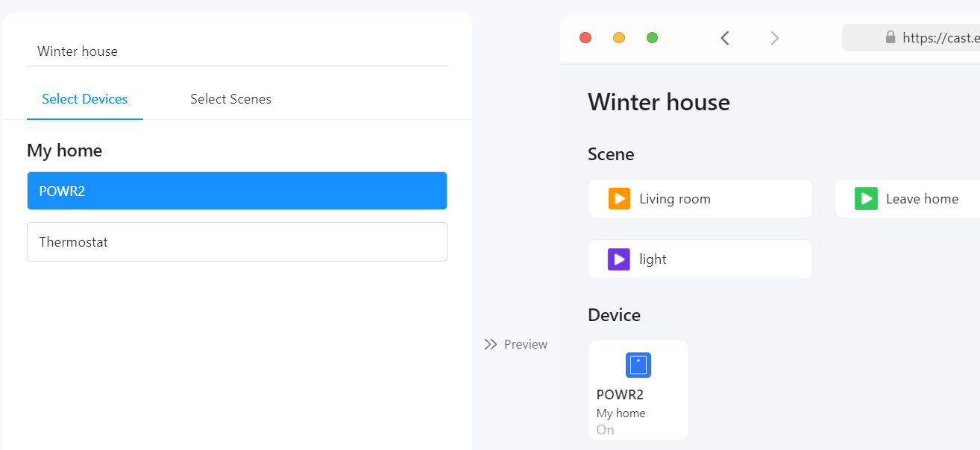Viewport: 980px width, 450px height.
Task: Click the double-chevron Preview icon
Action: pos(490,344)
